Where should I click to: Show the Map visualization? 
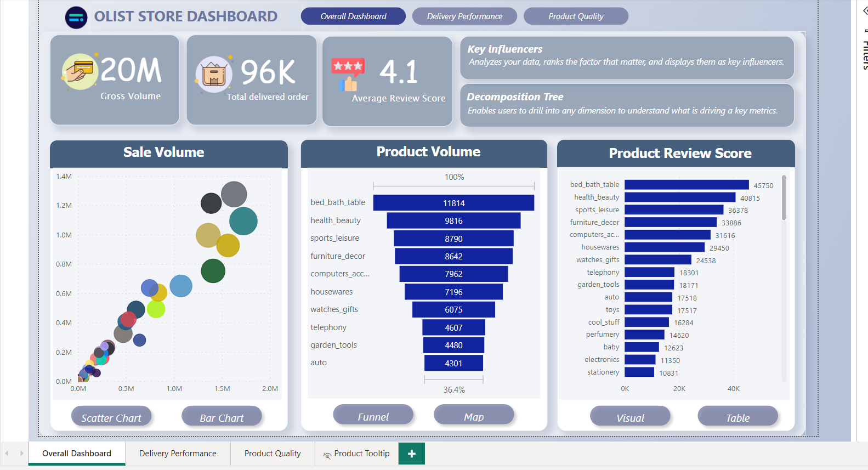[x=474, y=416]
